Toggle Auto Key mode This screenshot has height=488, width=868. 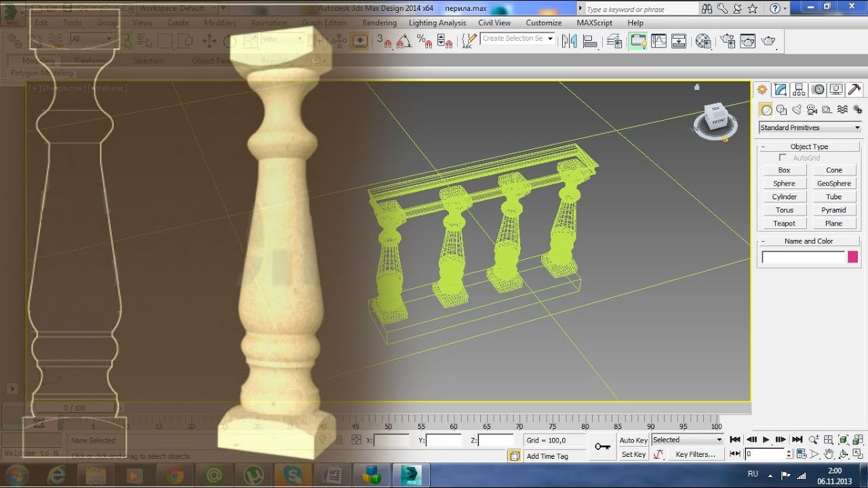click(x=633, y=440)
